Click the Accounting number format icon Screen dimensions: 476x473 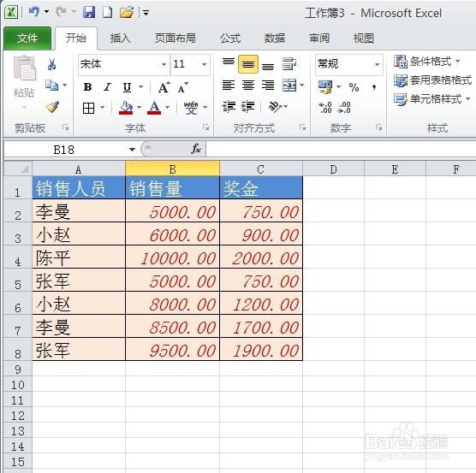(x=325, y=87)
